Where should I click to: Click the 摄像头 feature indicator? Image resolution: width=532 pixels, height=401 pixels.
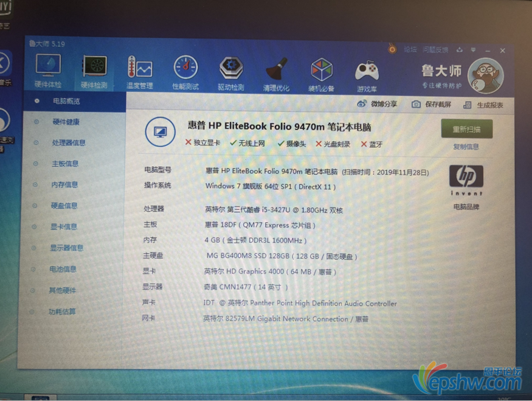coord(292,144)
